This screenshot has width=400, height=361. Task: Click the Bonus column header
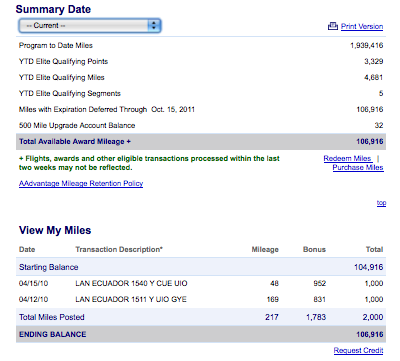tap(314, 250)
